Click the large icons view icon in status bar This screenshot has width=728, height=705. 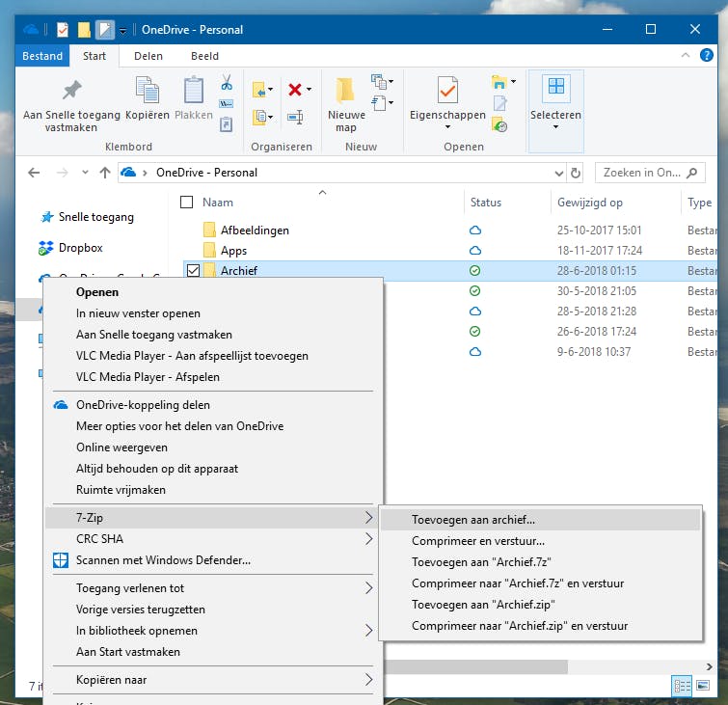point(703,685)
